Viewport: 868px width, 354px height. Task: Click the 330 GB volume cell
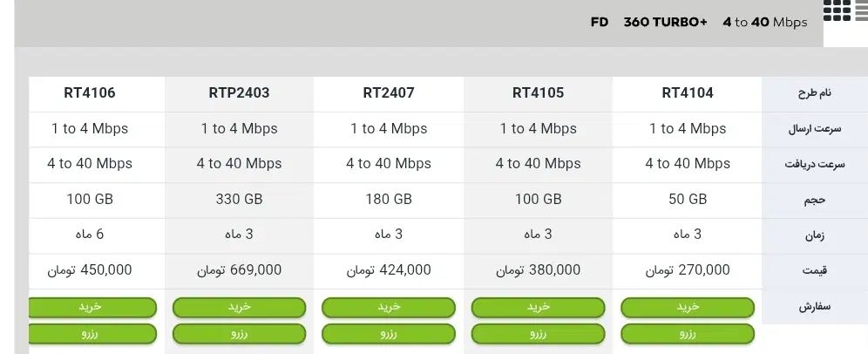coord(239,200)
